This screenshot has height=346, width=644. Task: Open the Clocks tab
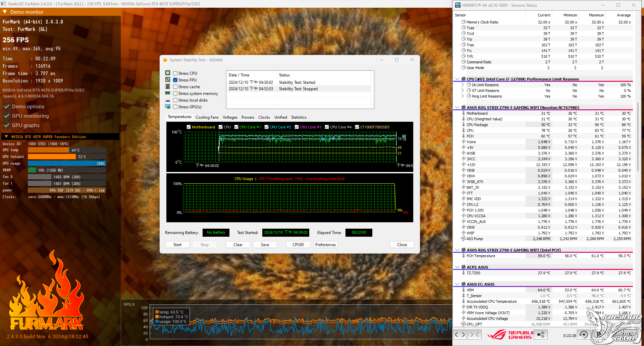point(264,117)
